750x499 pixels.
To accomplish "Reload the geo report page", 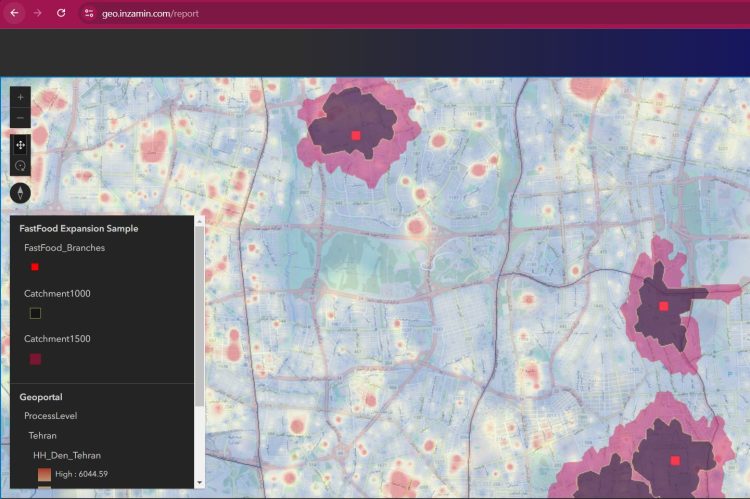I will (61, 13).
